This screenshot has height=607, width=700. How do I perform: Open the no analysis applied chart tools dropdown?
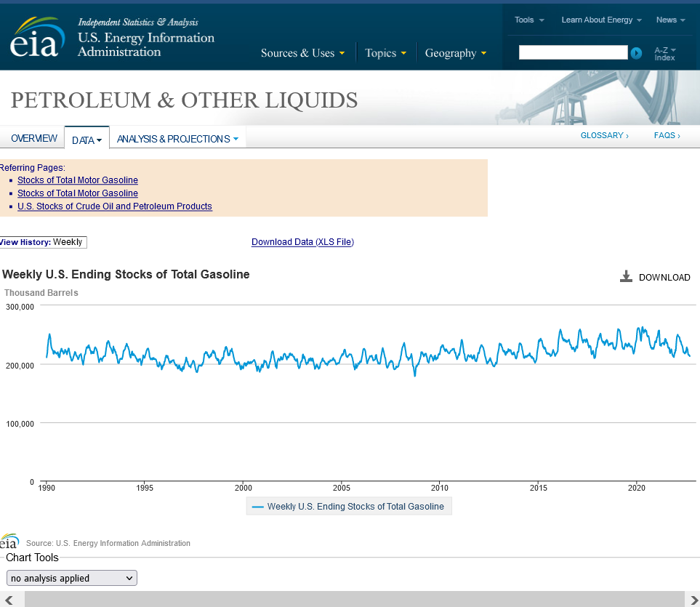pyautogui.click(x=72, y=578)
